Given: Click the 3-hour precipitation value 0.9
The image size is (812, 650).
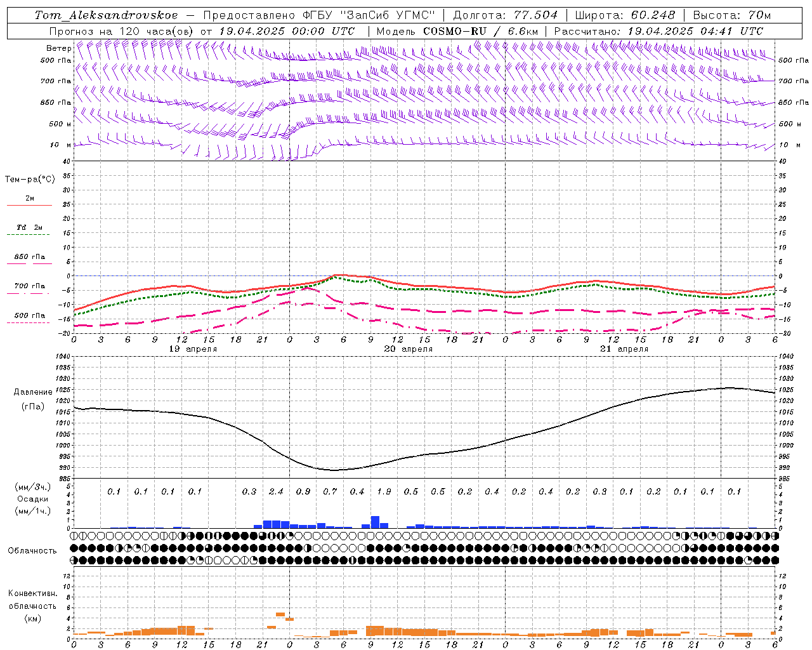Looking at the screenshot, I should pos(303,491).
